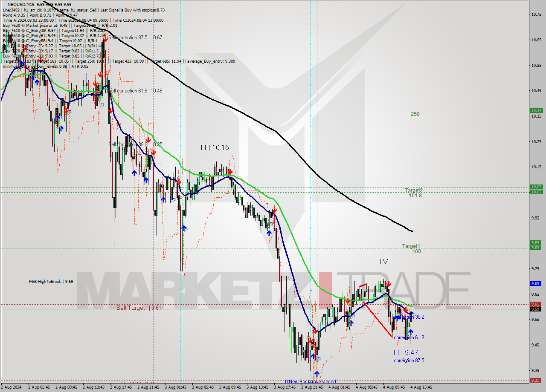Viewport: 546px width, 392px height.
Task: Select the 'FSB-HighToBreak | 9.69' line label
Action: tap(51, 282)
